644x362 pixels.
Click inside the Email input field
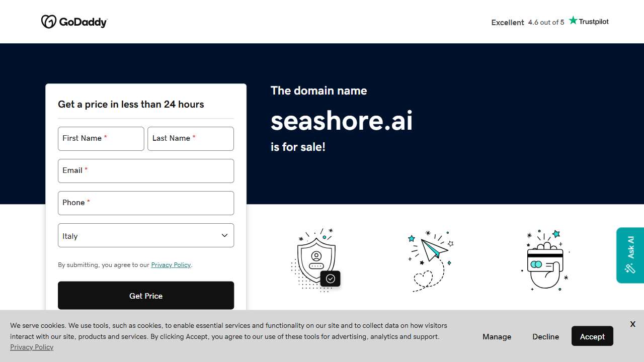(146, 171)
